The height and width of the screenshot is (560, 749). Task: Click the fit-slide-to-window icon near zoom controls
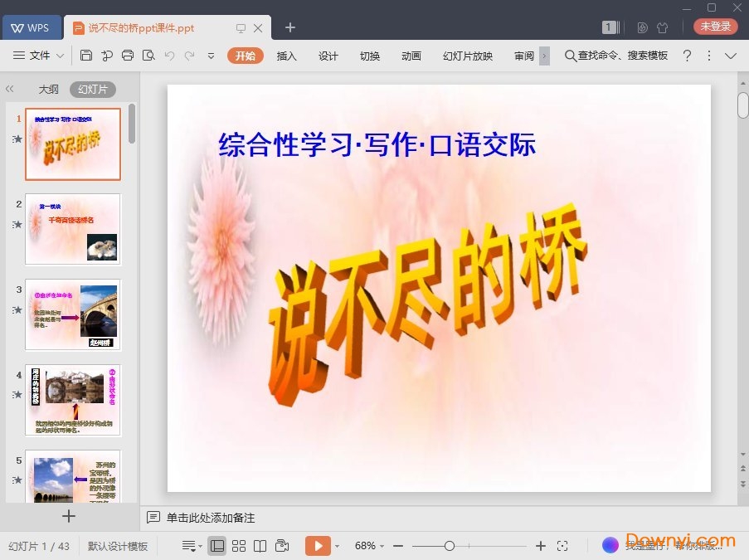tap(563, 546)
